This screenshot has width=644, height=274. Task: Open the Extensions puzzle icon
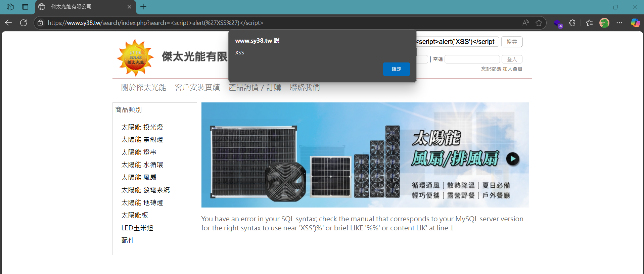572,23
